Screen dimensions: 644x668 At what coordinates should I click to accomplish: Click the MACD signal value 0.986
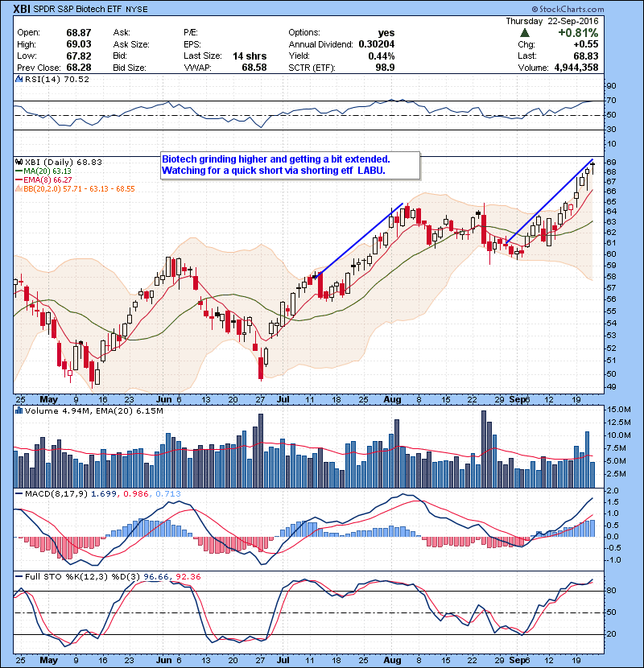pyautogui.click(x=136, y=494)
